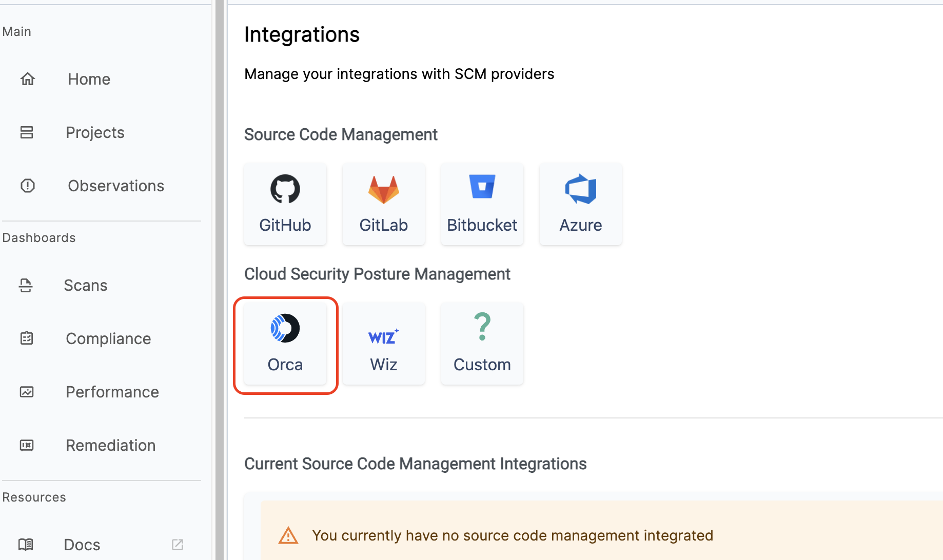The width and height of the screenshot is (943, 560).
Task: Click the Bitbucket bucket logo
Action: (x=482, y=187)
